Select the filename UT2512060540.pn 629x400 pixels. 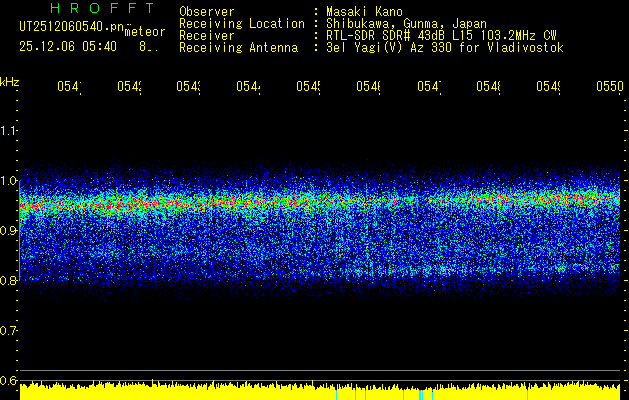pos(71,26)
